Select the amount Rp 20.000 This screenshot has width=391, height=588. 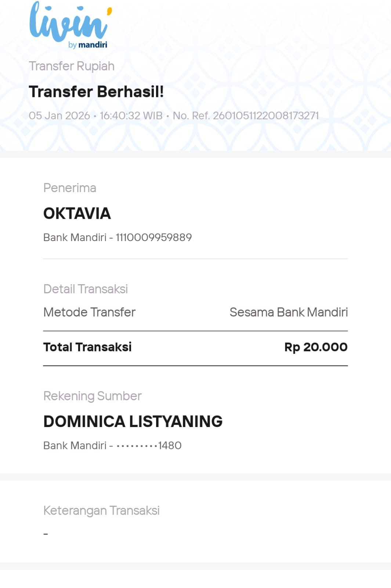[316, 347]
